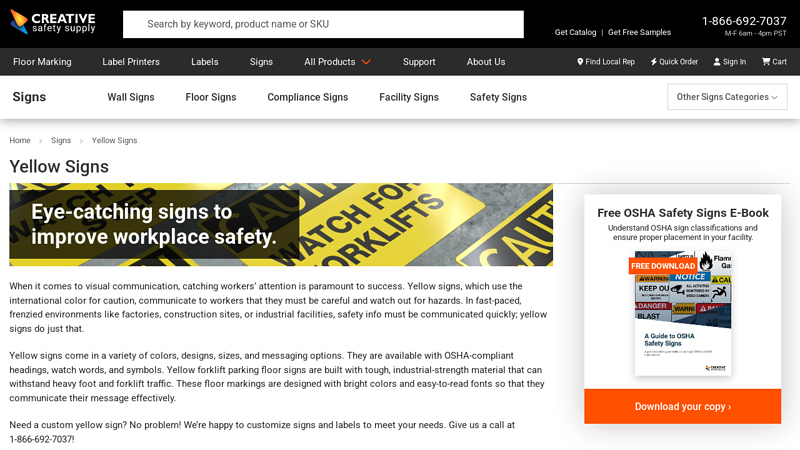
Task: Select the Compliance Signs tab
Action: (308, 97)
